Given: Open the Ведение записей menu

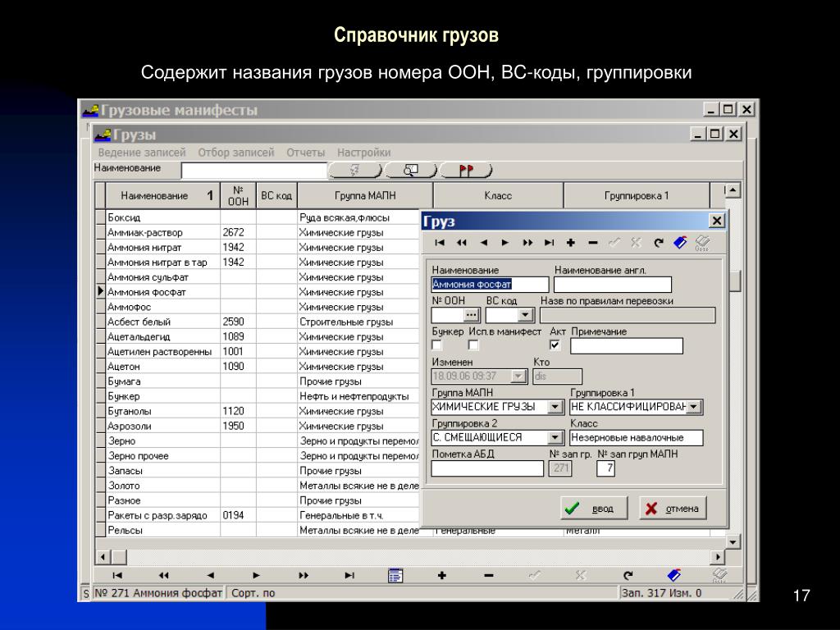Looking at the screenshot, I should 142,153.
